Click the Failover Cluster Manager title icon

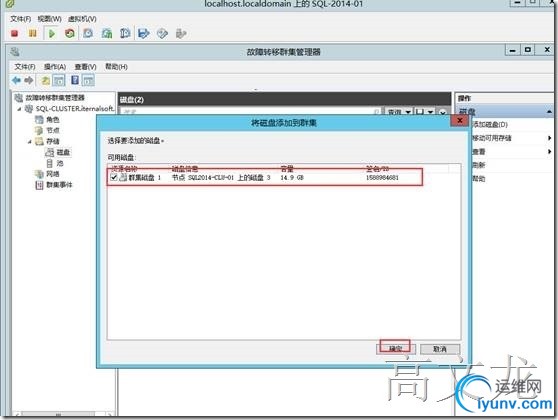[x=15, y=52]
